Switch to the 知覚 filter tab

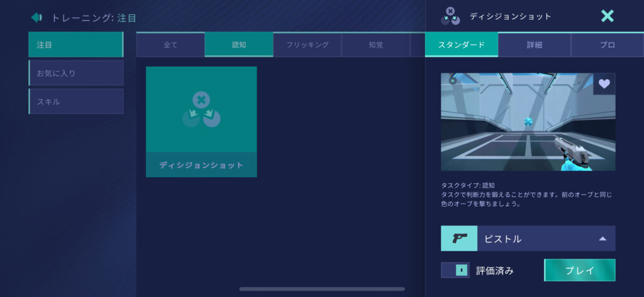(376, 45)
